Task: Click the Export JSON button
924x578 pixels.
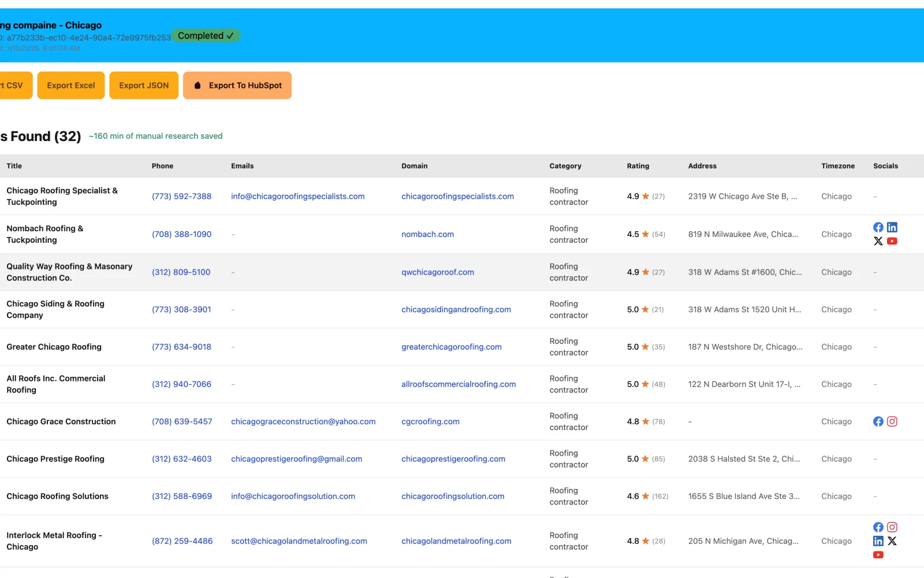Action: pos(144,86)
